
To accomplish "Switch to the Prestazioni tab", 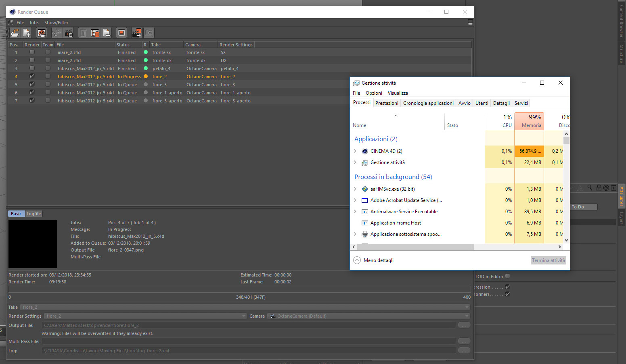I will pos(387,103).
